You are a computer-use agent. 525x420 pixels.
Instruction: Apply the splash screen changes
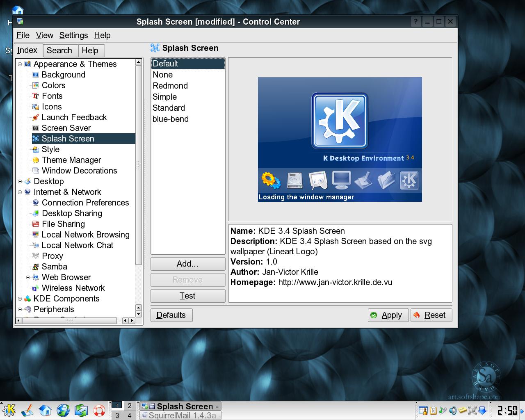pos(388,315)
